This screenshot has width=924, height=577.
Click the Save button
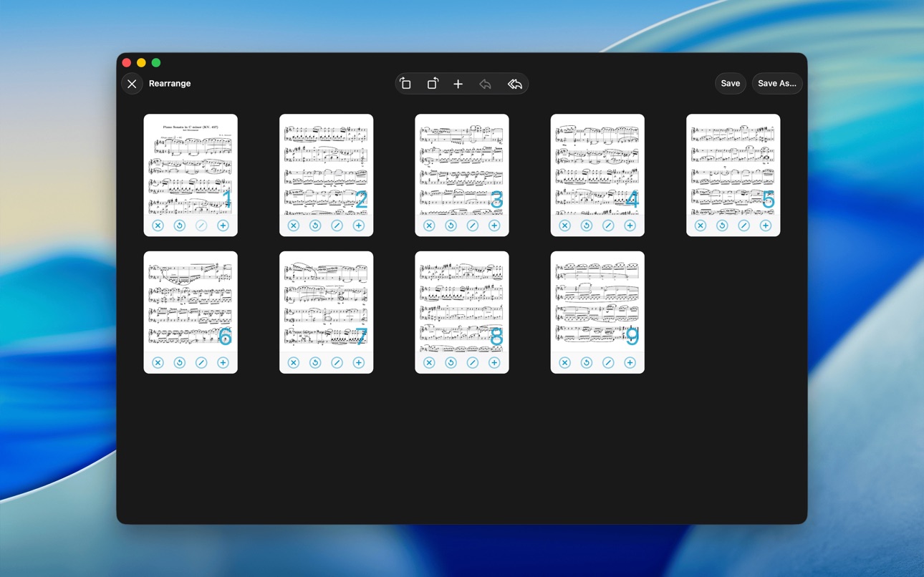[x=731, y=84]
